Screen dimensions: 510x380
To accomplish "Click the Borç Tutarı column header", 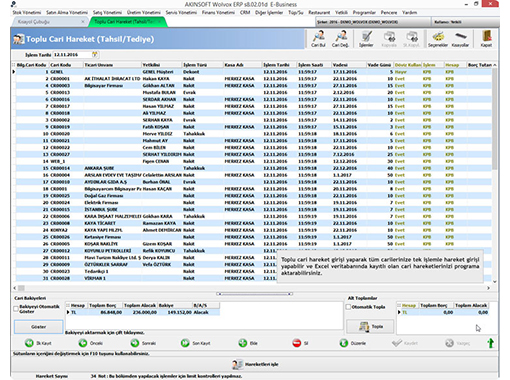I will coord(480,65).
